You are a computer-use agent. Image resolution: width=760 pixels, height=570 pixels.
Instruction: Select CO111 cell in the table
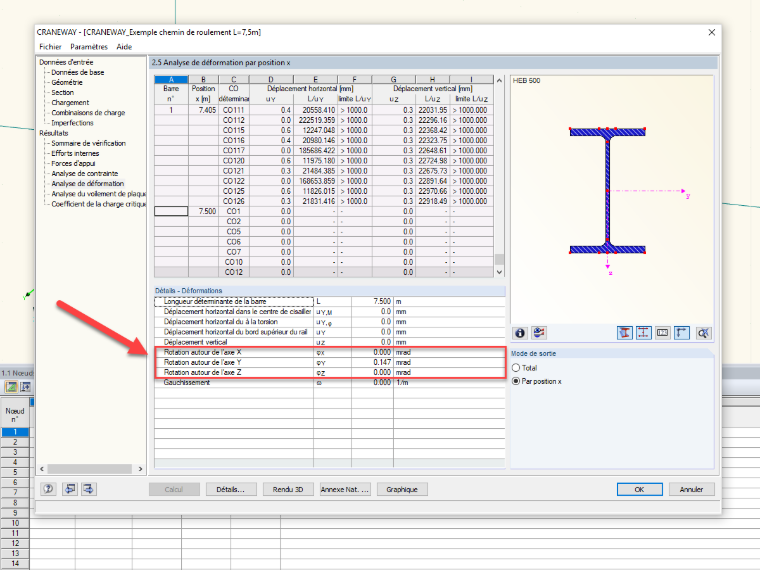tap(234, 110)
